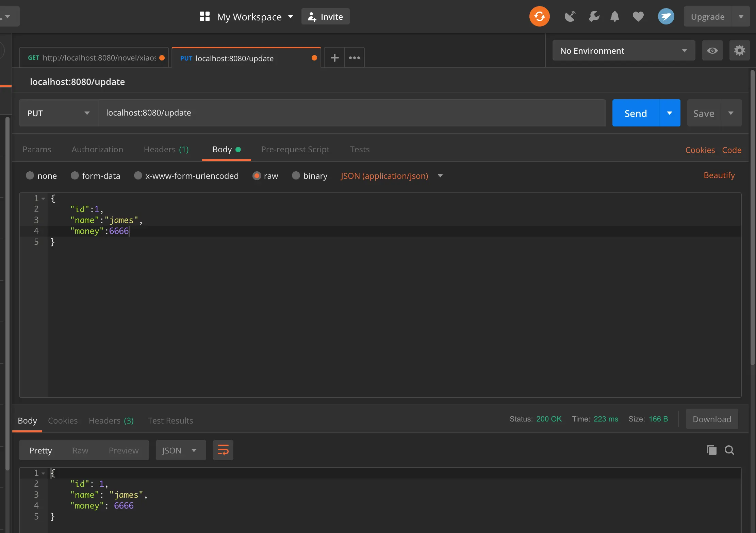Click the blue Send button
The image size is (756, 533).
pyautogui.click(x=635, y=113)
